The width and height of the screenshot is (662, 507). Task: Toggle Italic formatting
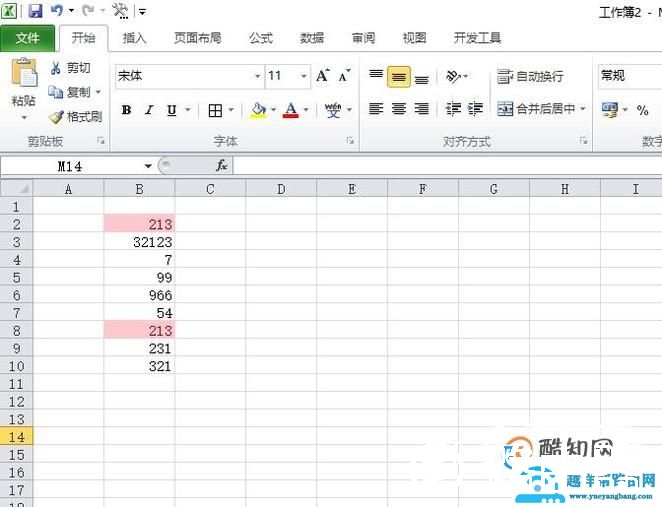click(x=149, y=111)
